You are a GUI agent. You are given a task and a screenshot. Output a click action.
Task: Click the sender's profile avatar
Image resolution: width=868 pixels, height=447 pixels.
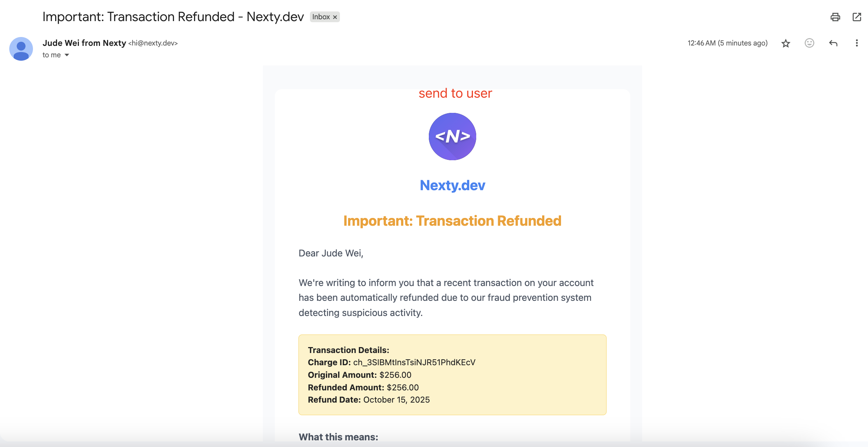coord(21,49)
